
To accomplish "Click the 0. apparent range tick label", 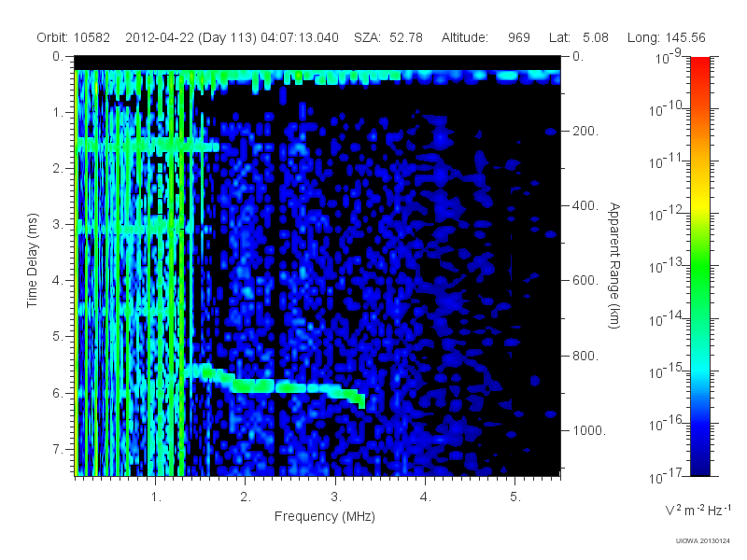I will [x=578, y=56].
